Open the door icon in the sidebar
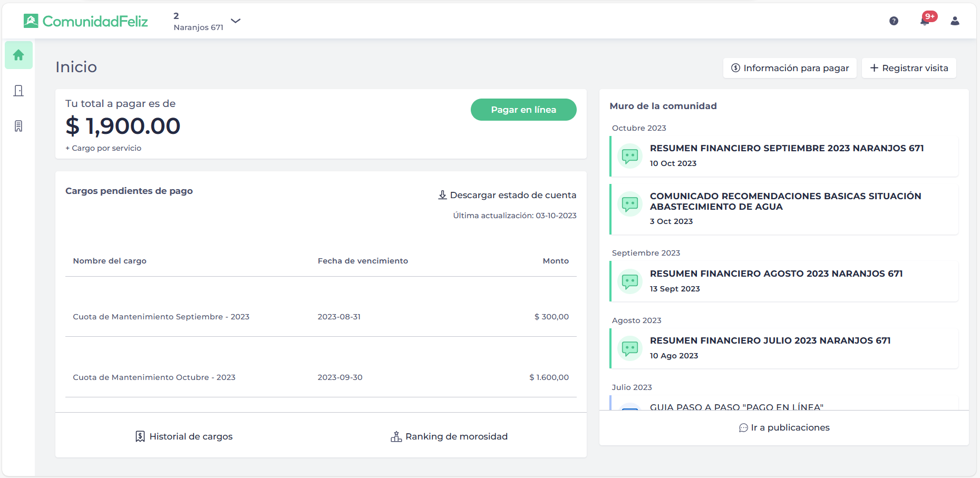The width and height of the screenshot is (980, 478). click(x=18, y=91)
